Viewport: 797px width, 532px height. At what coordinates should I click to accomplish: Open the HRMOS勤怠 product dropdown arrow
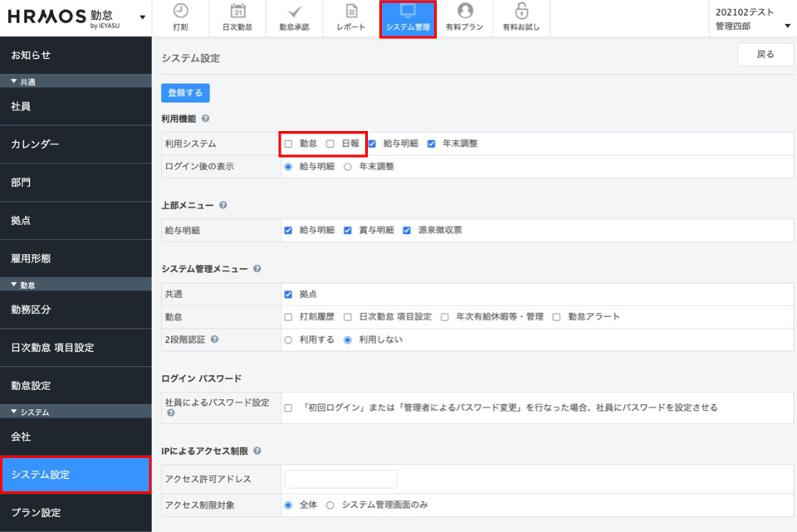coord(143,17)
